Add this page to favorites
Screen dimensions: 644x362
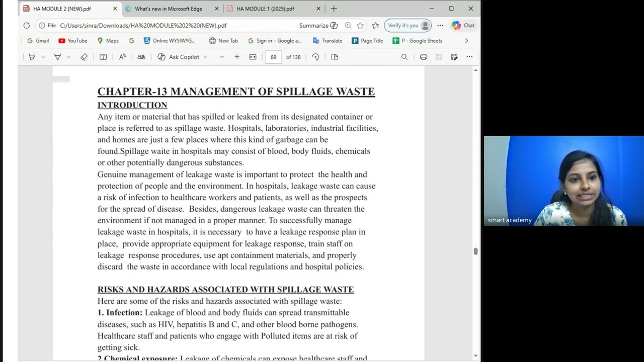(360, 25)
